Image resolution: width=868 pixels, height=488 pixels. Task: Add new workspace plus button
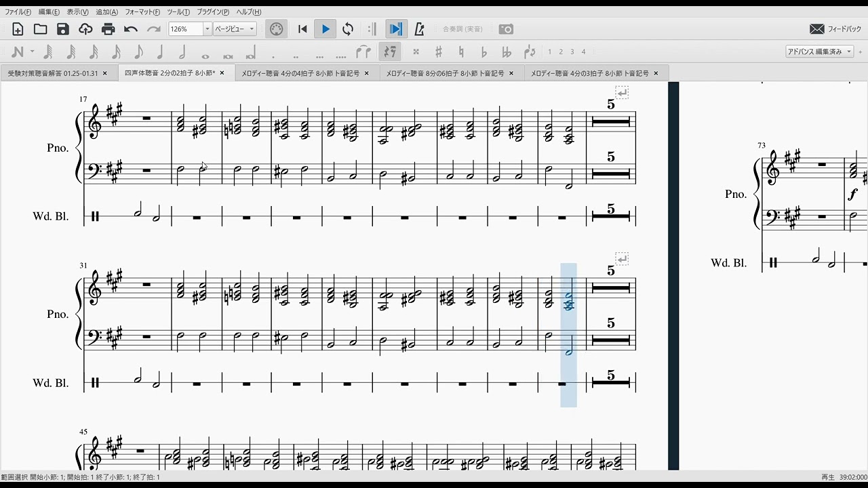click(861, 52)
